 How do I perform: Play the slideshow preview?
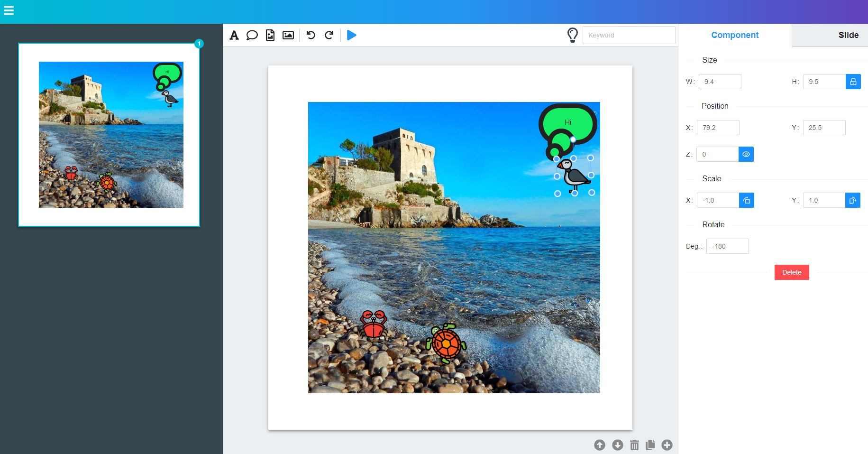[x=351, y=35]
